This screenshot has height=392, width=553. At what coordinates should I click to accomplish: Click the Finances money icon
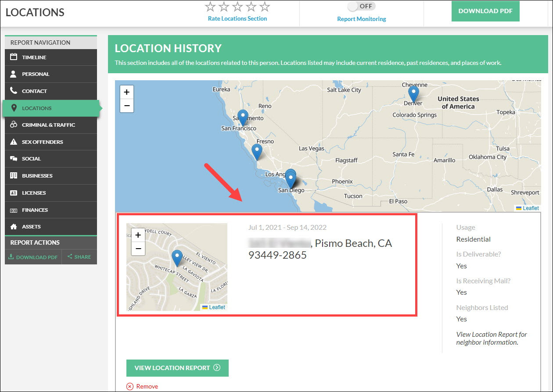click(x=14, y=210)
